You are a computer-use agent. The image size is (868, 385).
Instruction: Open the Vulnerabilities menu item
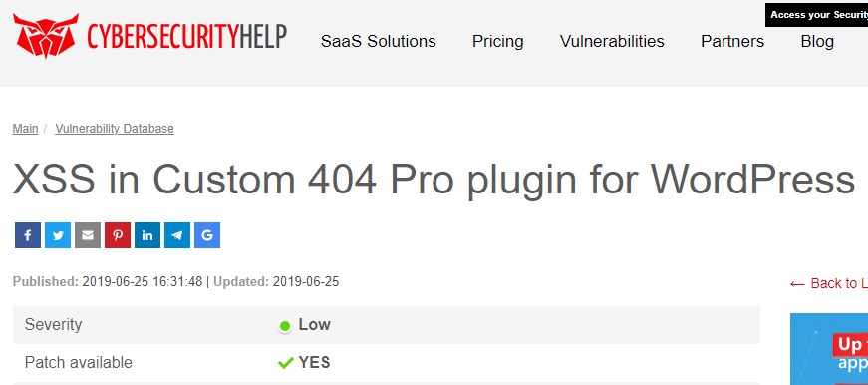(x=612, y=42)
